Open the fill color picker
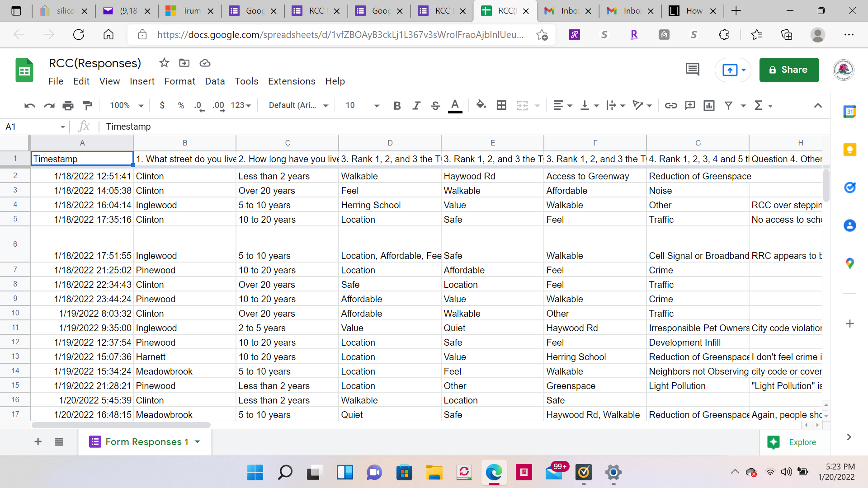Screen dimensions: 868x488 (x=481, y=105)
